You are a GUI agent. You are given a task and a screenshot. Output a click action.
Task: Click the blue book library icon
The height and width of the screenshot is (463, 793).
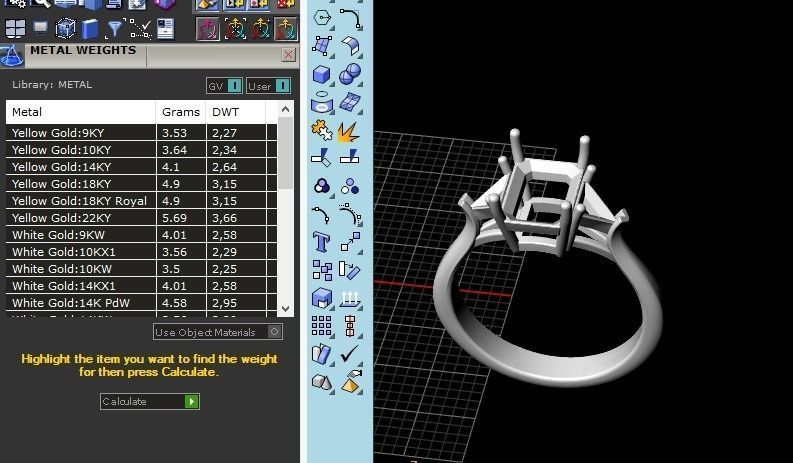click(90, 29)
